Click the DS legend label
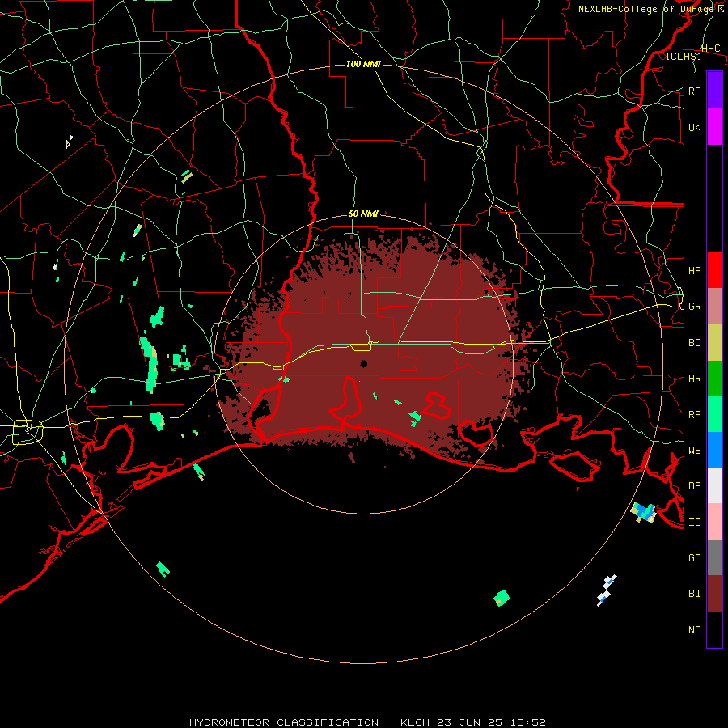 [x=695, y=486]
